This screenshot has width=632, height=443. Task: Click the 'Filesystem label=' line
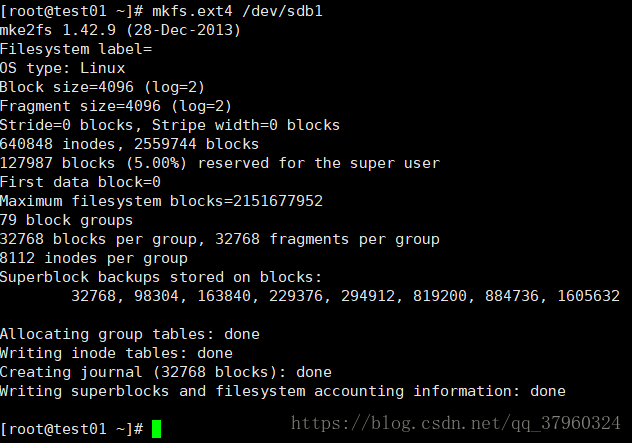coord(76,49)
